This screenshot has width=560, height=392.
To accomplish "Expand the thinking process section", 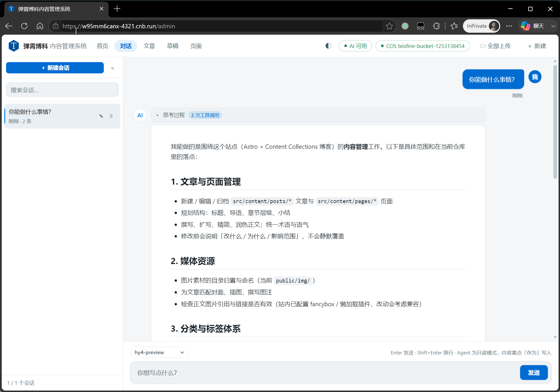I will tap(171, 115).
